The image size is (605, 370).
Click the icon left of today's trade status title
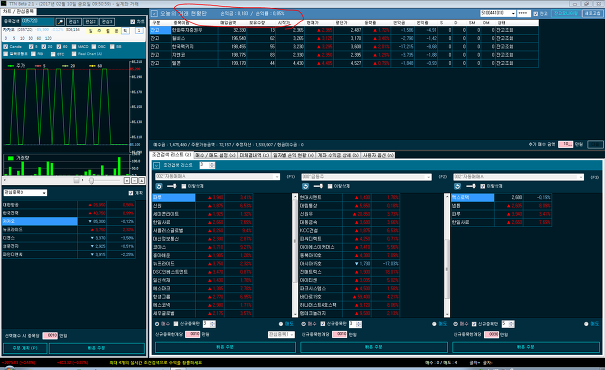154,14
